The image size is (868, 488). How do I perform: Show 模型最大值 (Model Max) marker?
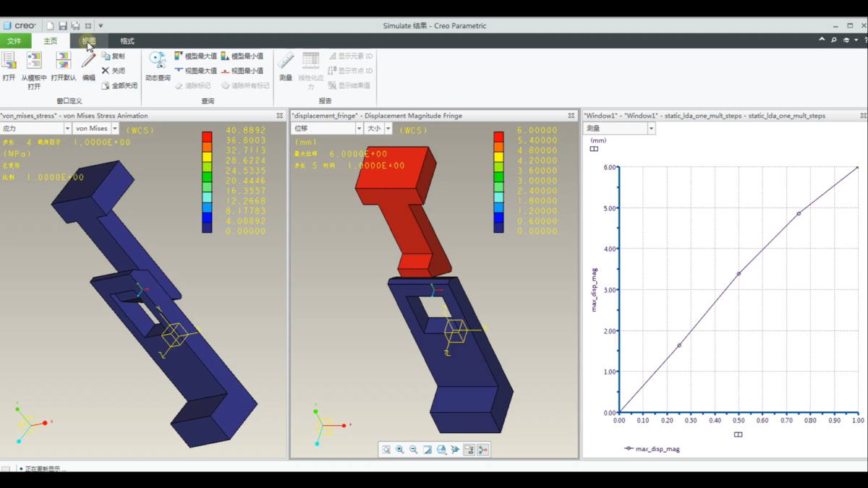(x=195, y=56)
